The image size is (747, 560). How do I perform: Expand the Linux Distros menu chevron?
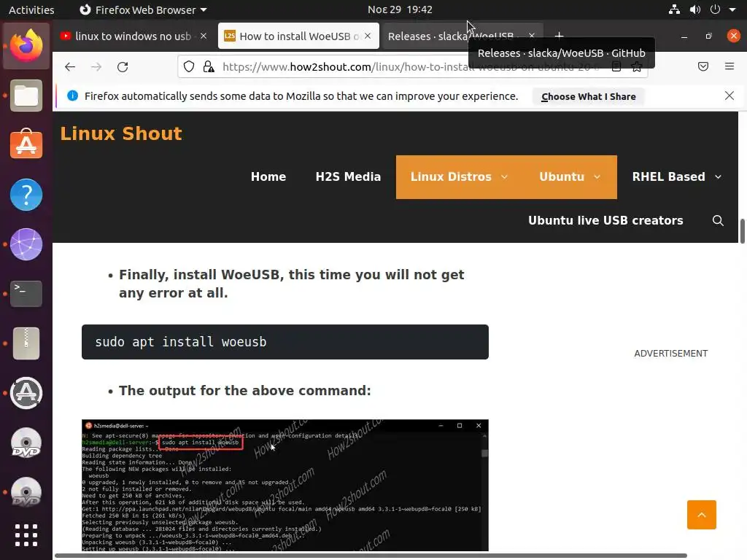[504, 177]
